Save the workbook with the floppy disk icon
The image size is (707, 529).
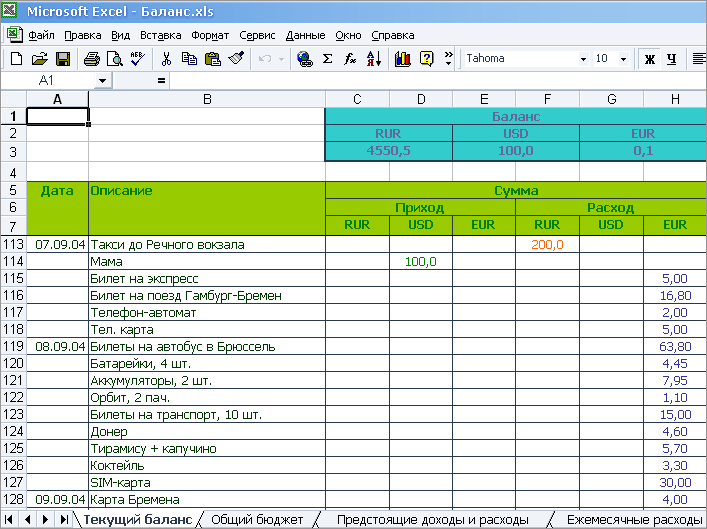(63, 59)
